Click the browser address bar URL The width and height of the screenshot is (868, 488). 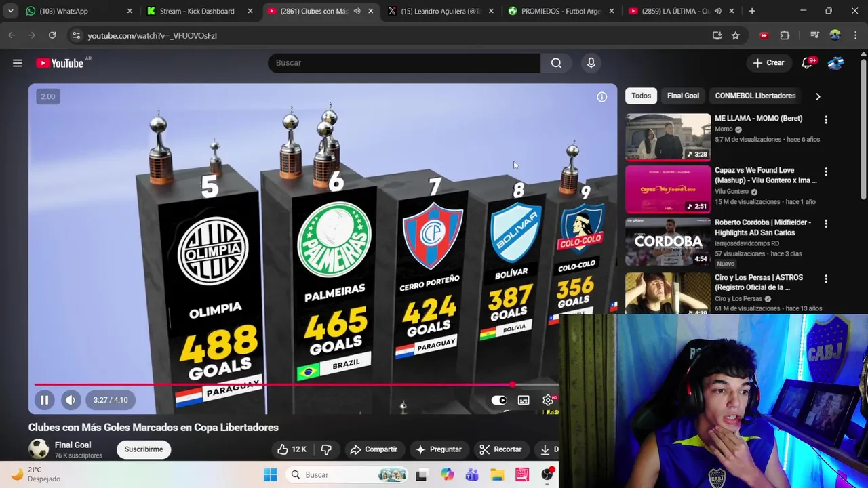[152, 35]
